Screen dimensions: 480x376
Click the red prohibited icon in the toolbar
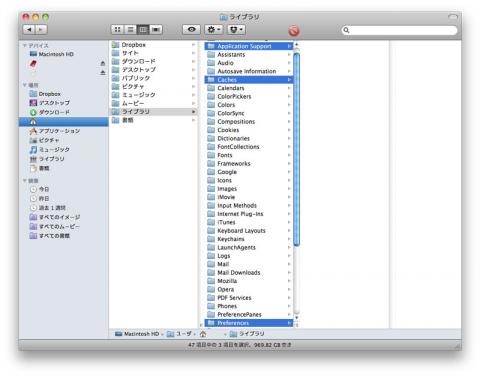pos(293,31)
